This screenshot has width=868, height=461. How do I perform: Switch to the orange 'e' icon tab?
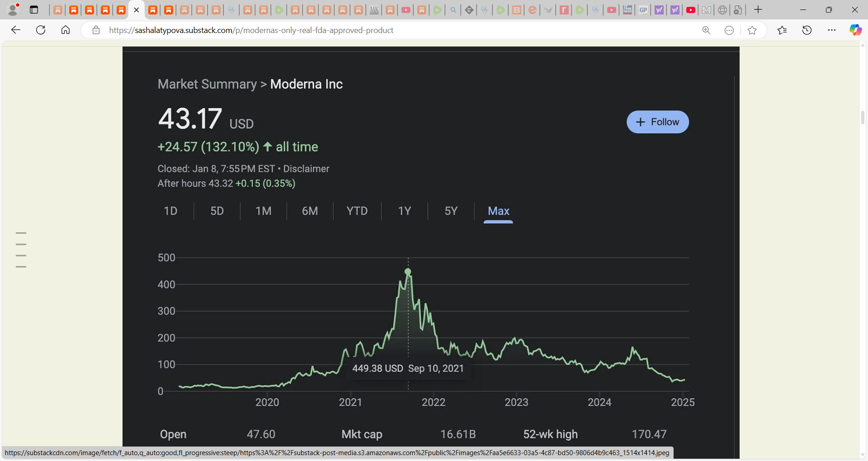click(x=533, y=10)
